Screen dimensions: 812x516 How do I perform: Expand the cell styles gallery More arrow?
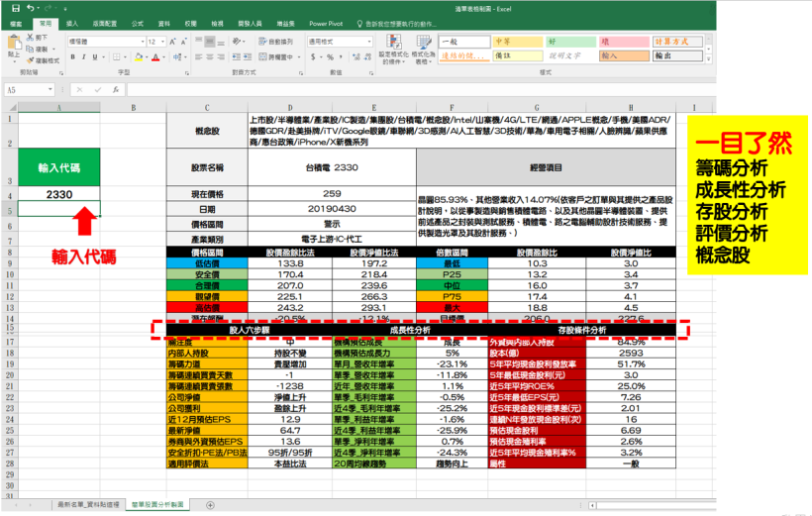pyautogui.click(x=708, y=59)
